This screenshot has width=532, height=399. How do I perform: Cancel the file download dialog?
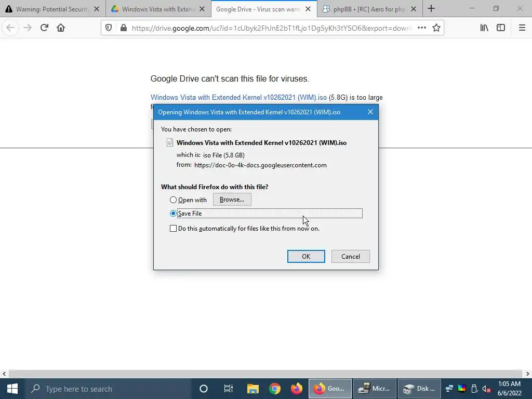point(351,257)
